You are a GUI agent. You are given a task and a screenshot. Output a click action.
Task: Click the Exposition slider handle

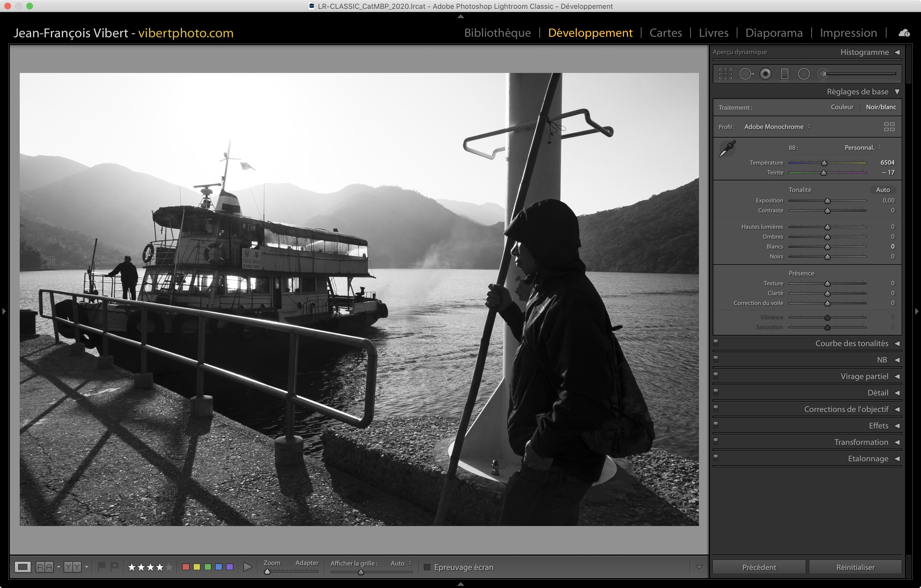[x=827, y=201]
